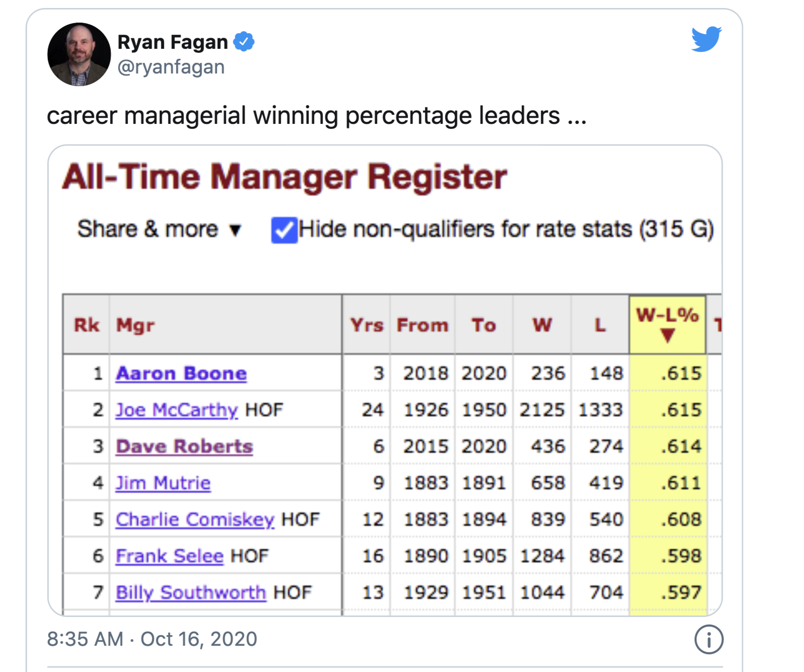
Task: Click the blue verified badge
Action: 244,42
